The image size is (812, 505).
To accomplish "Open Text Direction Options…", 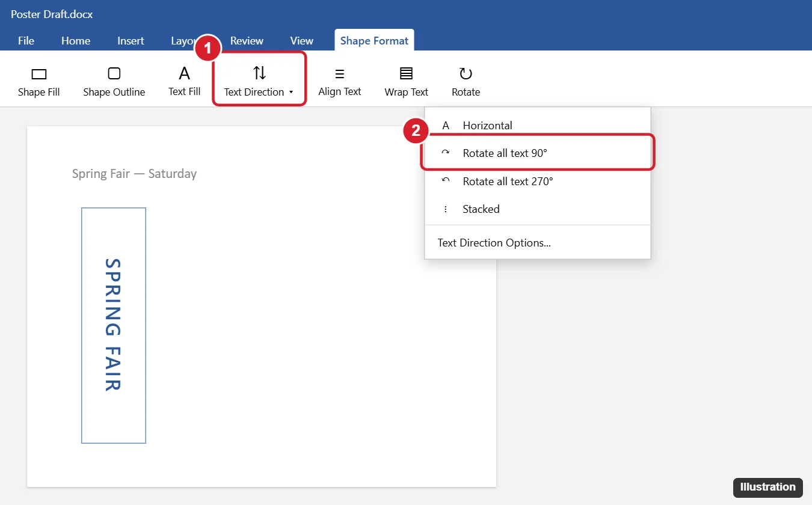I will tap(494, 243).
